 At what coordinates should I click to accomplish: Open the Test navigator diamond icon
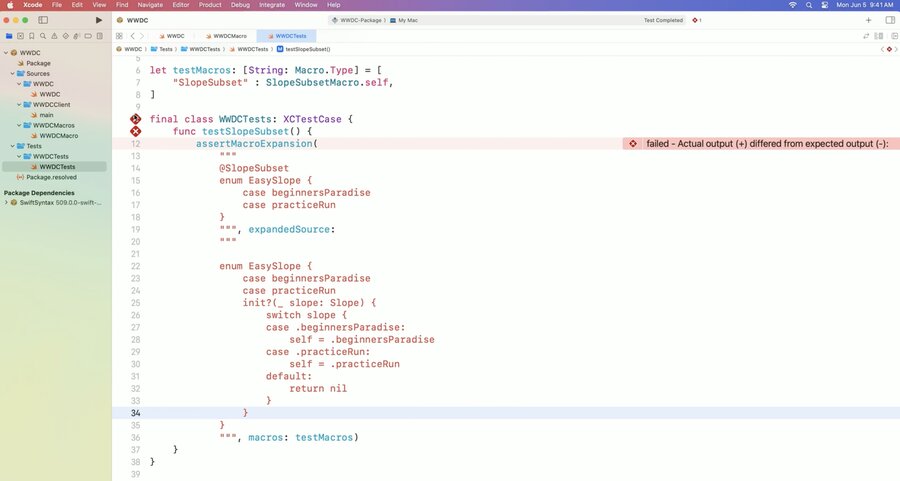tap(65, 36)
